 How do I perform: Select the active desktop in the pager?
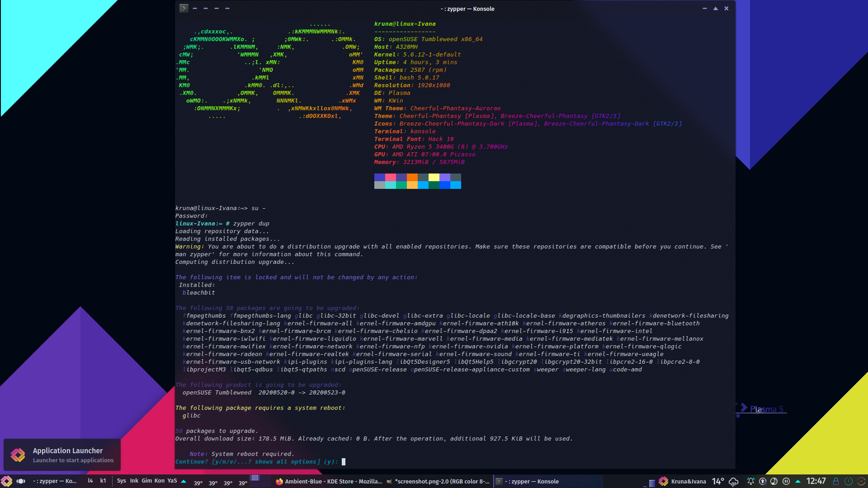click(x=255, y=478)
